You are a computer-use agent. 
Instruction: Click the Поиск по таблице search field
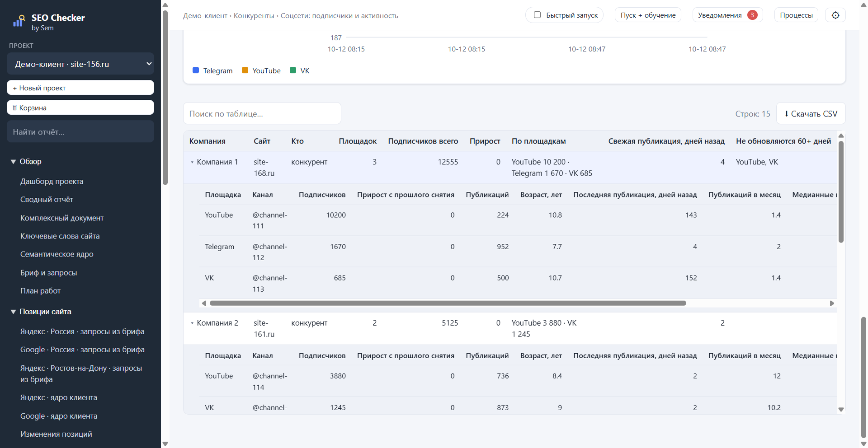click(262, 113)
